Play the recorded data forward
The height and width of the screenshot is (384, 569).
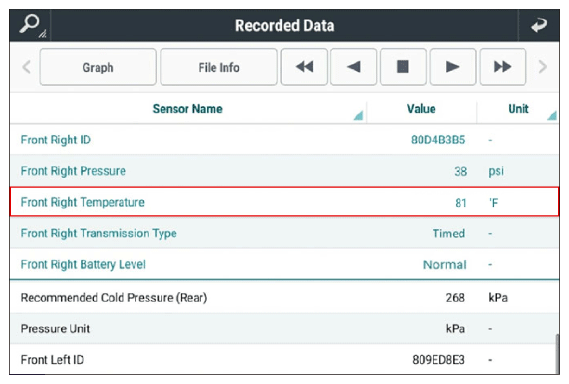click(x=453, y=67)
